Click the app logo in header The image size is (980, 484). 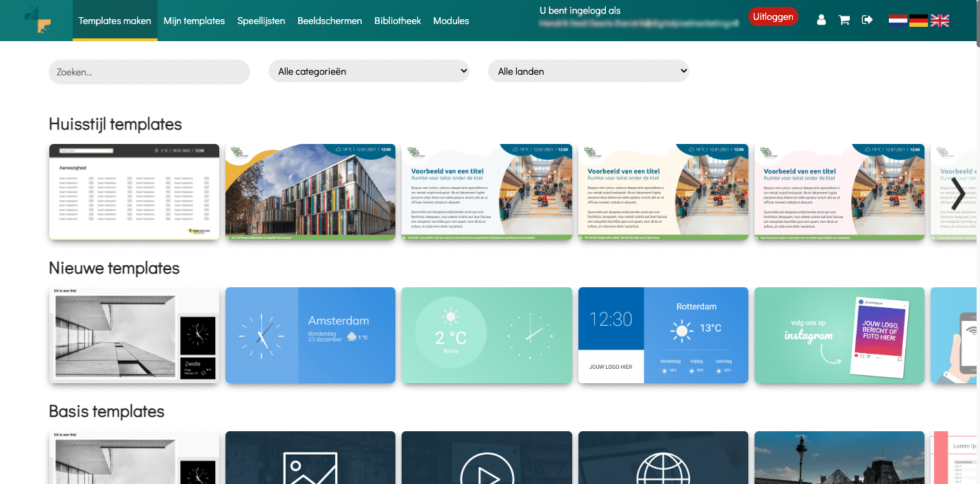(37, 20)
